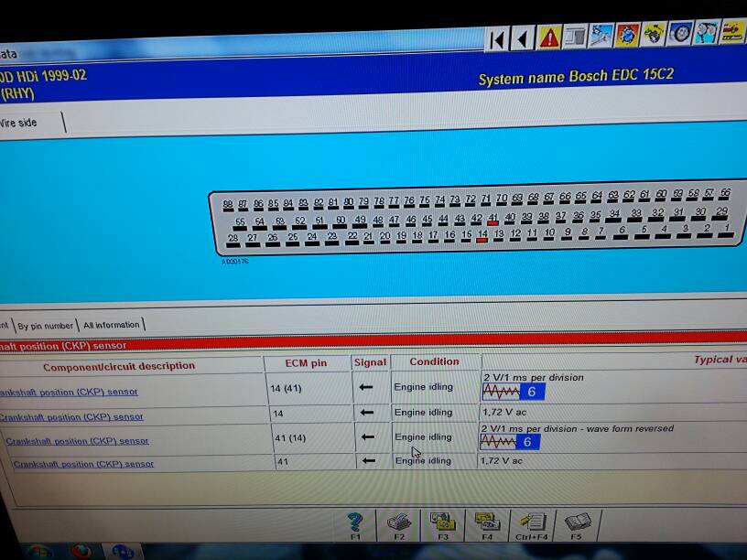Switch to the By pin number tab
Screen dimensions: 747x560
click(46, 325)
